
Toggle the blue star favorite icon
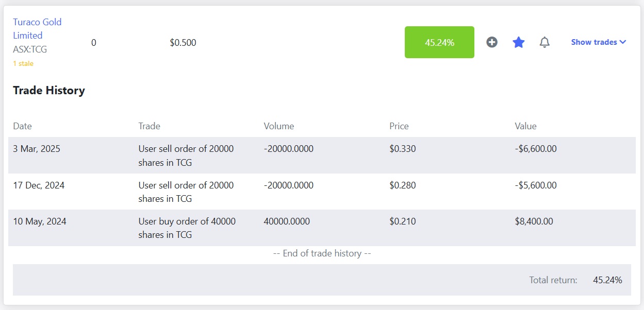pos(518,42)
